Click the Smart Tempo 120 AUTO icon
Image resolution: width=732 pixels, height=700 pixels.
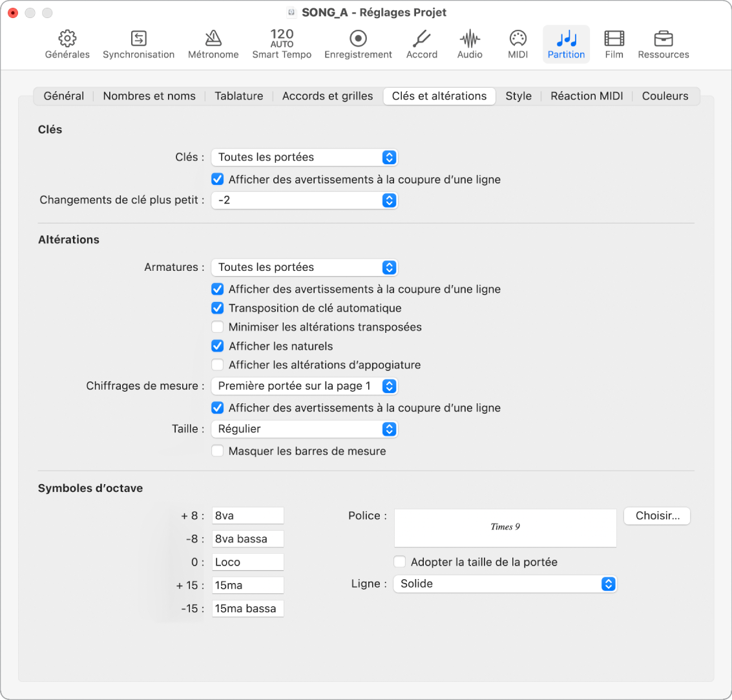282,39
